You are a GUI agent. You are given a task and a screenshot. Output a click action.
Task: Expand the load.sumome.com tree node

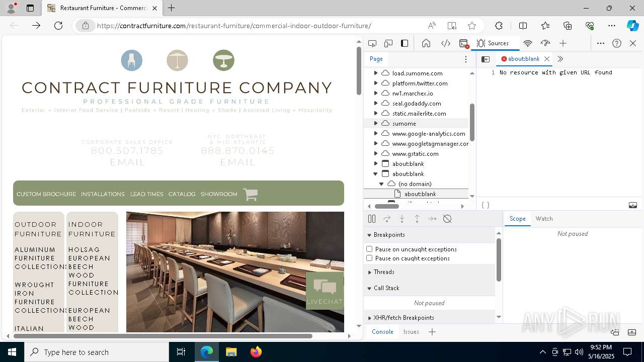coord(375,73)
